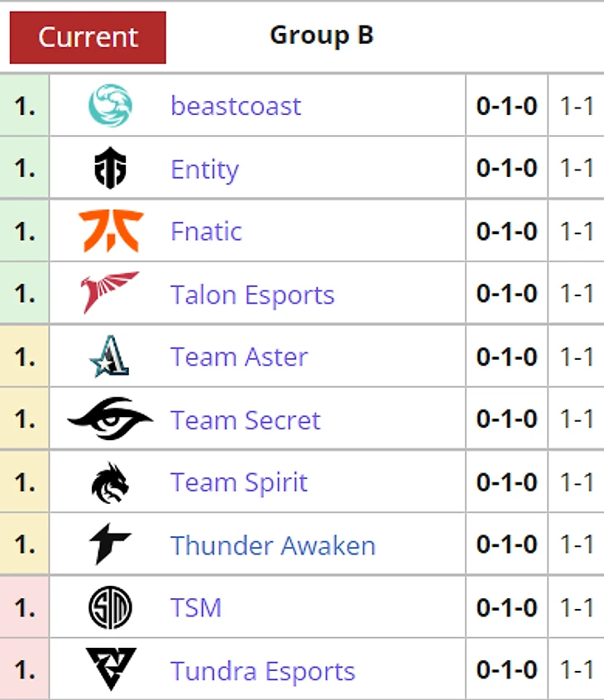The image size is (604, 700).
Task: Open the Thunder Awaken team link
Action: coord(273,546)
